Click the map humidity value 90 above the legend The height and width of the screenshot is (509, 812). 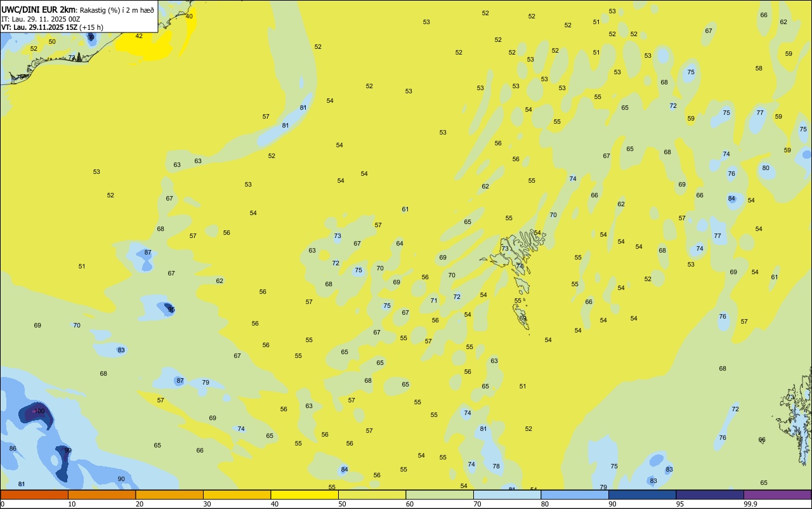pyautogui.click(x=121, y=479)
